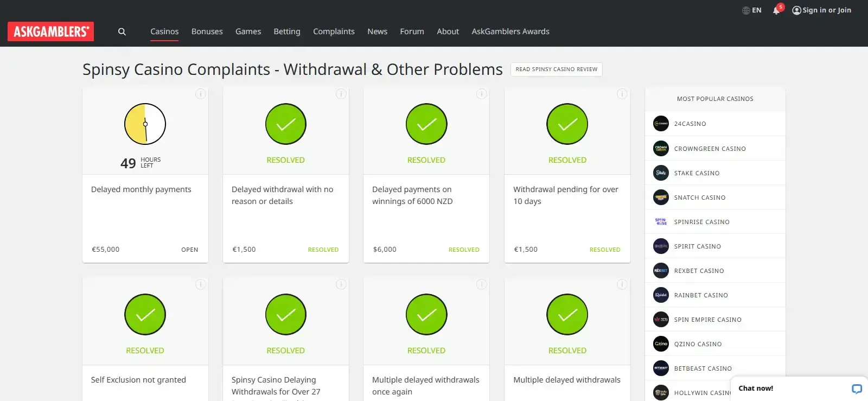Open the Betting menu item
The width and height of the screenshot is (868, 401).
287,31
